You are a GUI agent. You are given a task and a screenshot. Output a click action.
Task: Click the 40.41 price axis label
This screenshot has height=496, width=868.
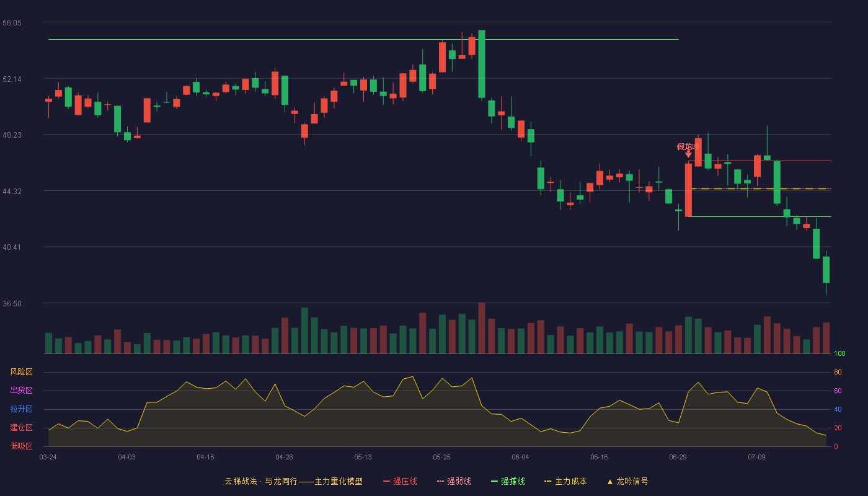pyautogui.click(x=12, y=247)
